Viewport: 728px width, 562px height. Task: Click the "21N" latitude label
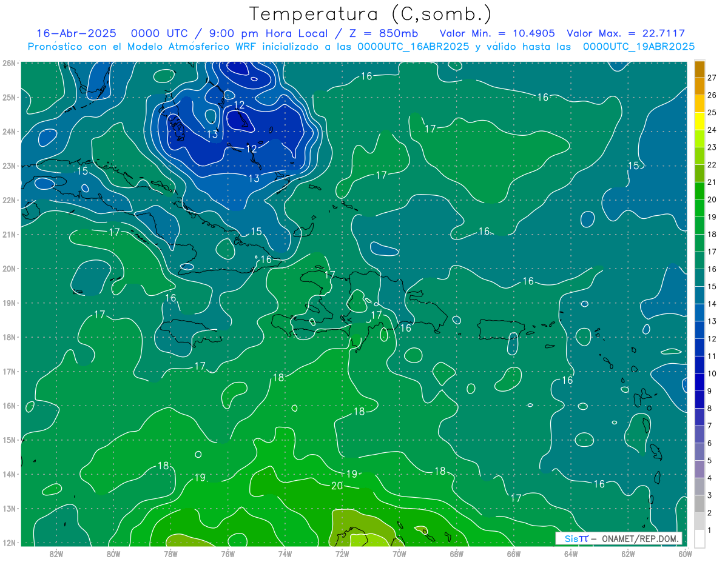click(9, 234)
